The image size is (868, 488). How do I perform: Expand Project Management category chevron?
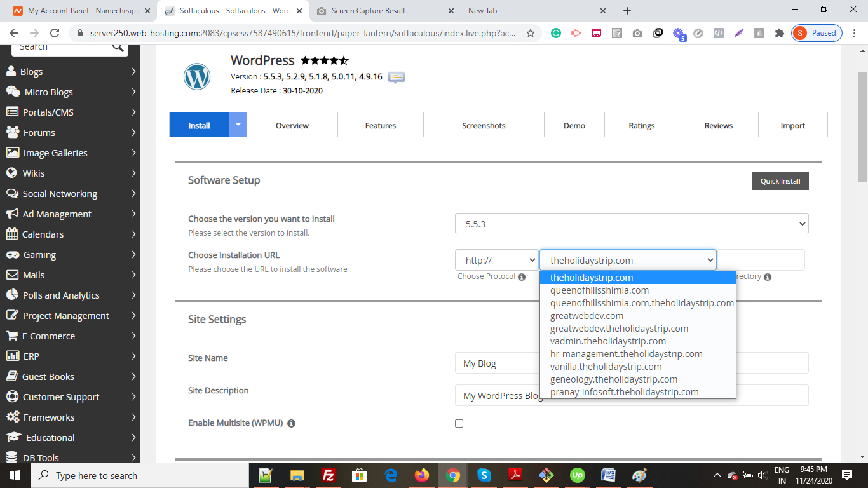point(133,316)
